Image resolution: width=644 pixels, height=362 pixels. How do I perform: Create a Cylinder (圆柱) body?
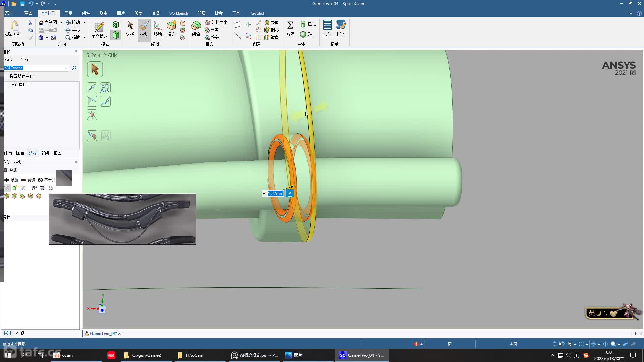tap(308, 24)
